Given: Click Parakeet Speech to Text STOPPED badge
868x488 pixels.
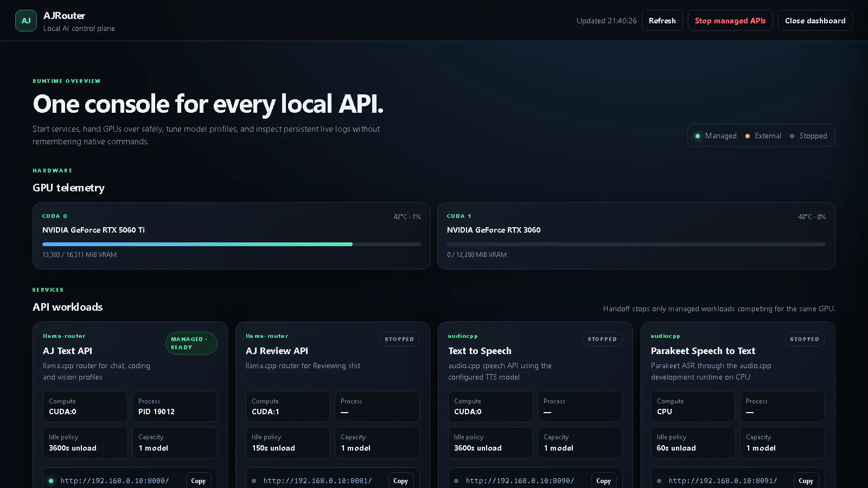Looking at the screenshot, I should (x=805, y=339).
